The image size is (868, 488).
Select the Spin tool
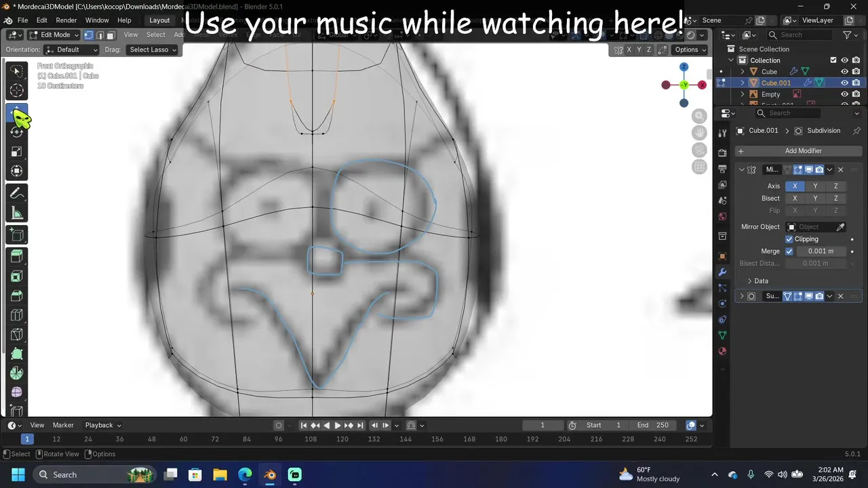17,373
